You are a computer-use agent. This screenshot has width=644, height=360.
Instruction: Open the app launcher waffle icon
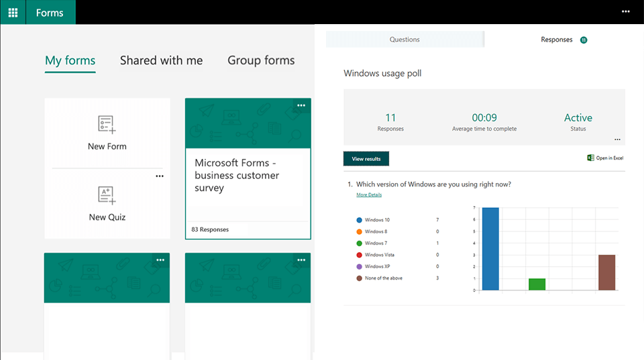[13, 12]
